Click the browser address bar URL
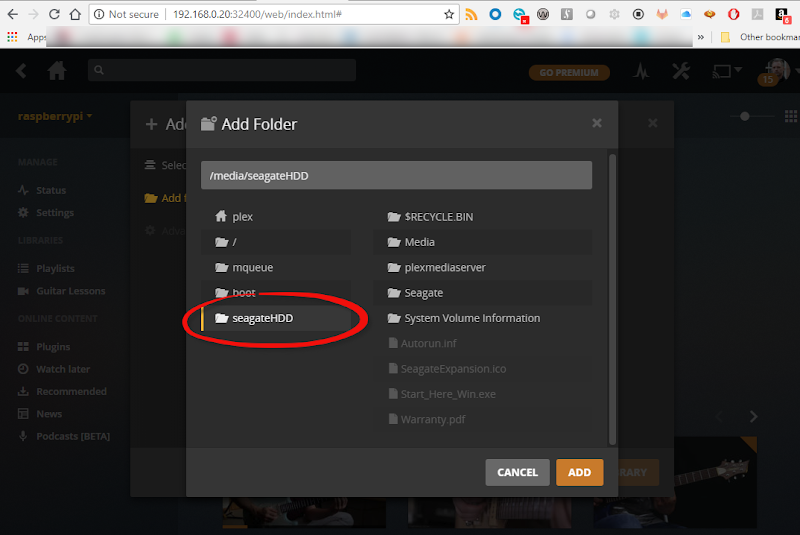Image resolution: width=800 pixels, height=535 pixels. point(257,14)
